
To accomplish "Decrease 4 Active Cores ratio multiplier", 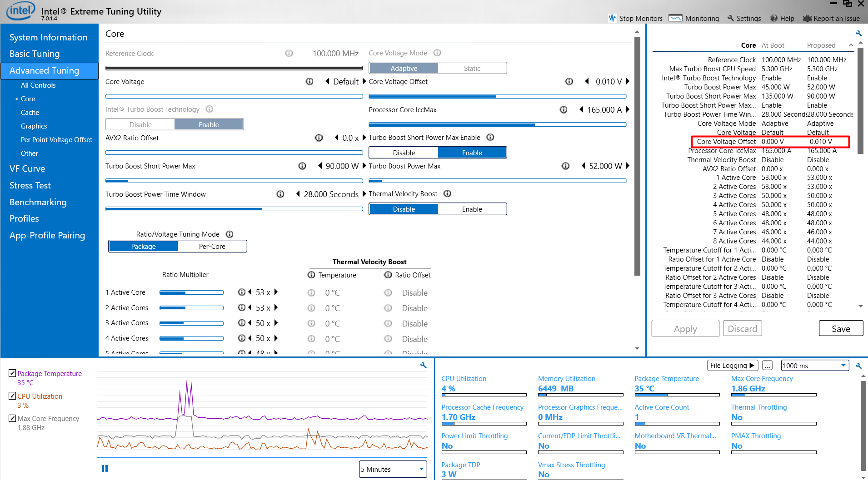I will 250,338.
